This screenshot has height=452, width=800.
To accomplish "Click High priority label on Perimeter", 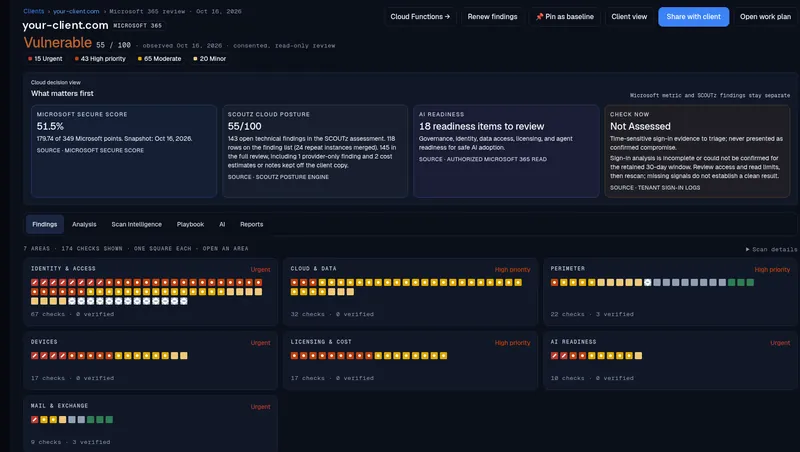I will [772, 269].
